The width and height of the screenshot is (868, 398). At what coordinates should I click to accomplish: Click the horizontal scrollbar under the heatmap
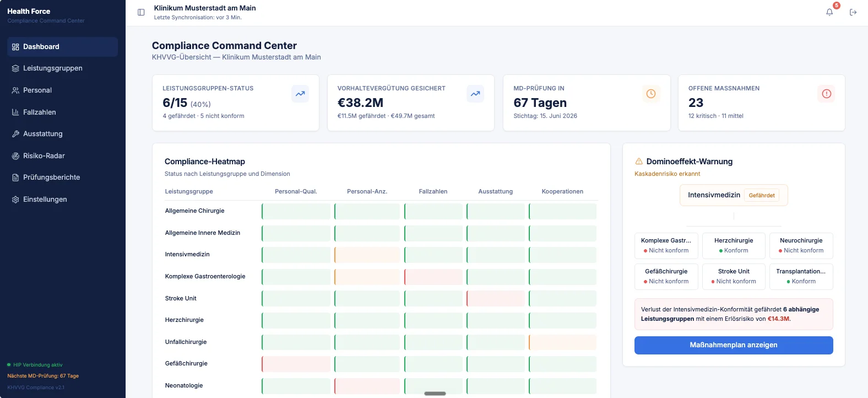[x=435, y=394]
